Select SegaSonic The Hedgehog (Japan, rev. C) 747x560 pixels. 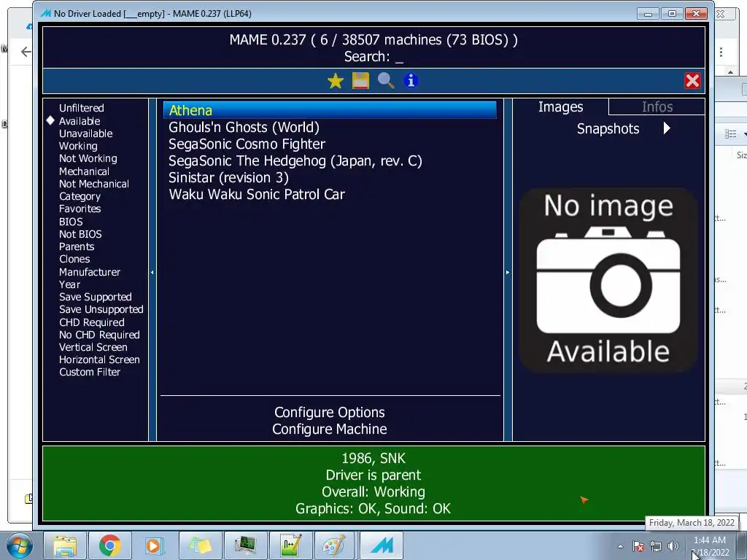pyautogui.click(x=330, y=161)
